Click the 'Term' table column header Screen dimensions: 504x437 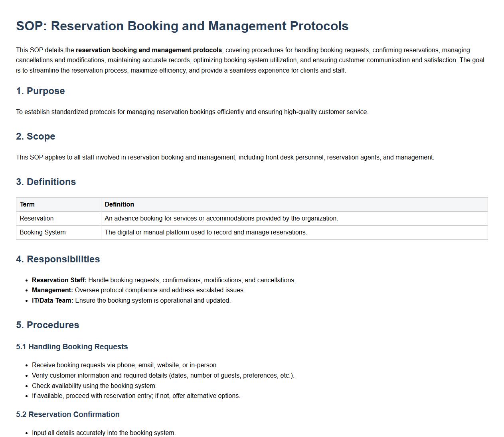coord(27,205)
